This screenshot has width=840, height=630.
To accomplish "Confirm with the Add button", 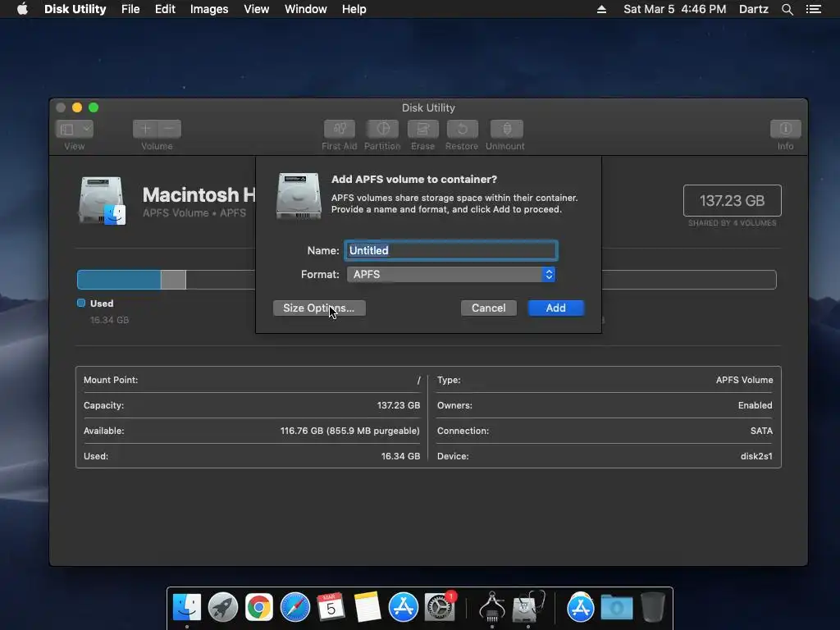I will 555,308.
